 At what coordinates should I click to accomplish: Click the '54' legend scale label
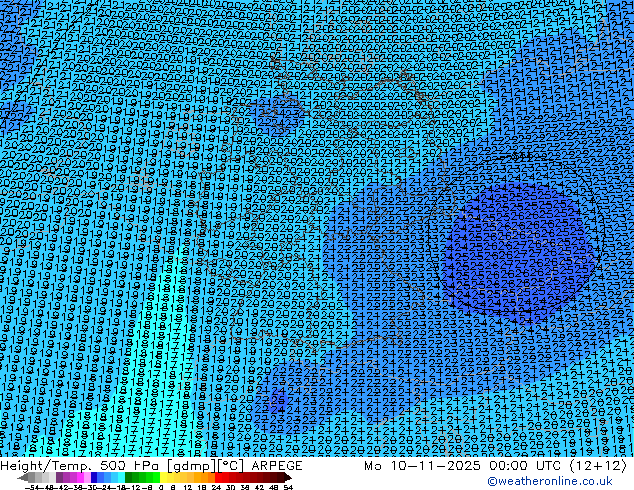tap(288, 487)
